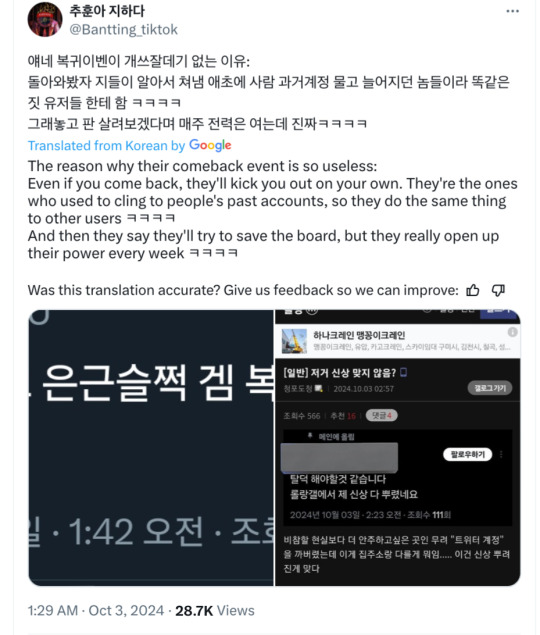This screenshot has height=635, width=540.
Task: Open the three-dot more options menu
Action: click(x=512, y=11)
